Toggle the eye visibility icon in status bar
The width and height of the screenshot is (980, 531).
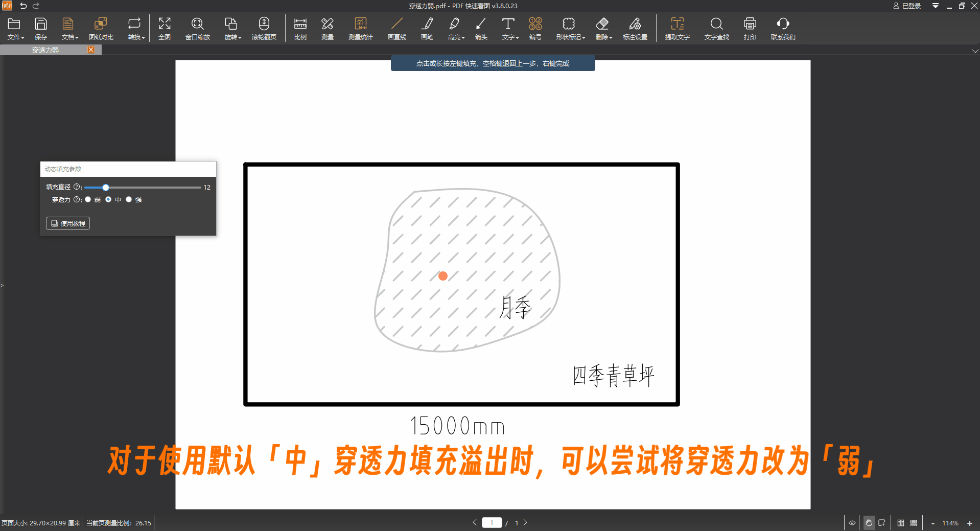pyautogui.click(x=852, y=523)
